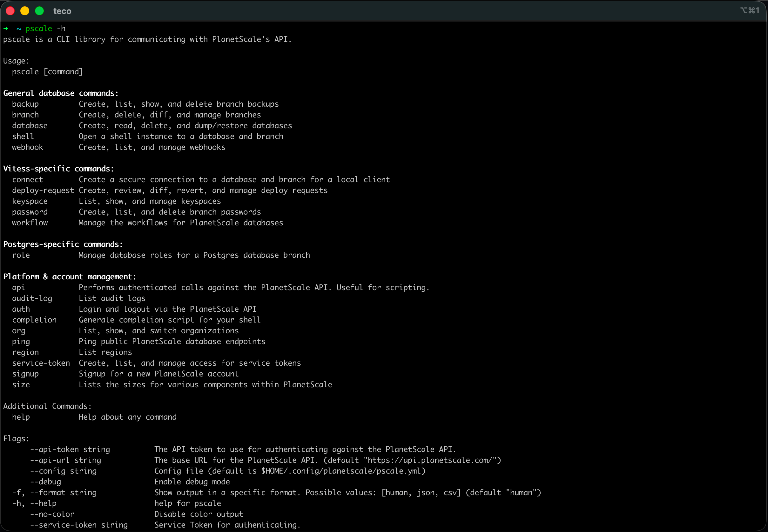The width and height of the screenshot is (768, 532).
Task: Click the '--api-token string' flag
Action: pyautogui.click(x=70, y=449)
